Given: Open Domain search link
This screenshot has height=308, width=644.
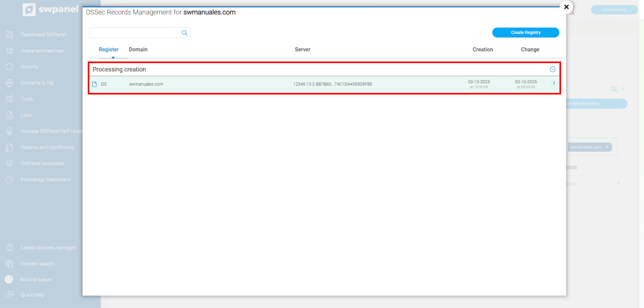Looking at the screenshot, I should click(37, 264).
